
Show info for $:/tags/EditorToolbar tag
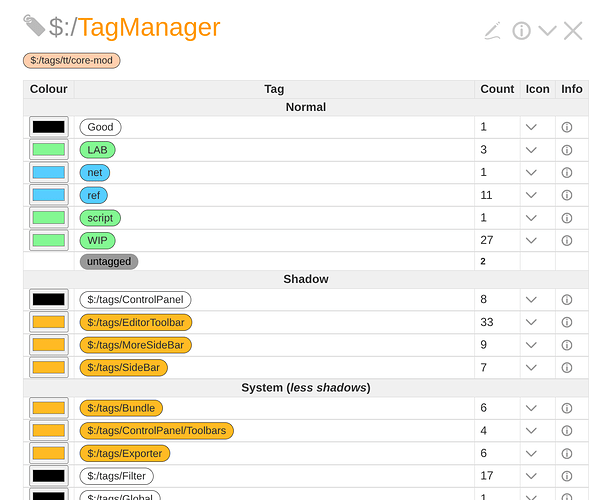(x=567, y=322)
